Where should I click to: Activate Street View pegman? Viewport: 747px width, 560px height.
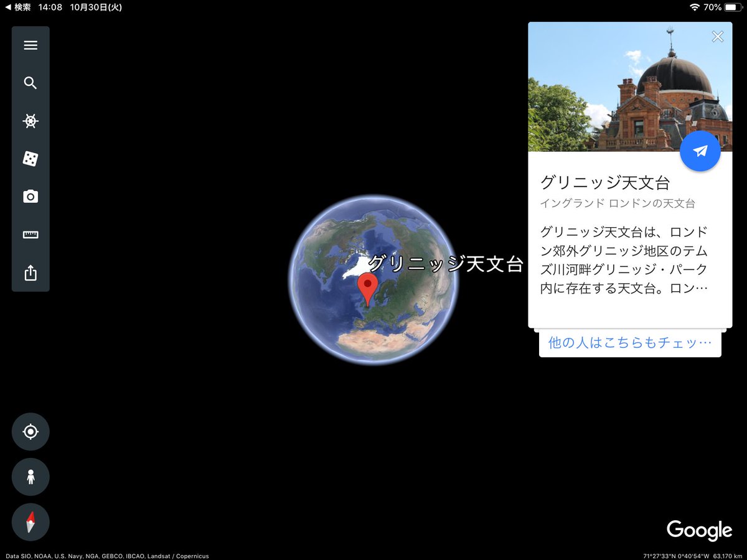pyautogui.click(x=31, y=477)
